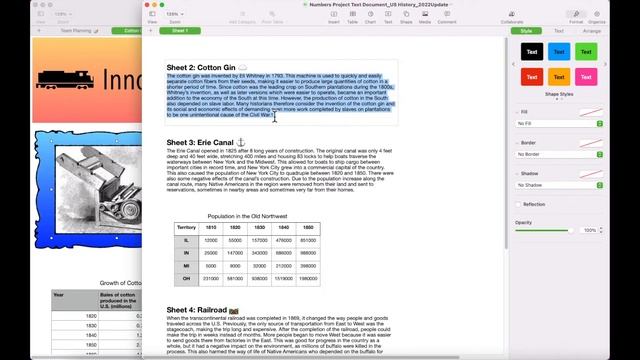640x360 pixels.
Task: Select the IL row header cell
Action: (187, 240)
